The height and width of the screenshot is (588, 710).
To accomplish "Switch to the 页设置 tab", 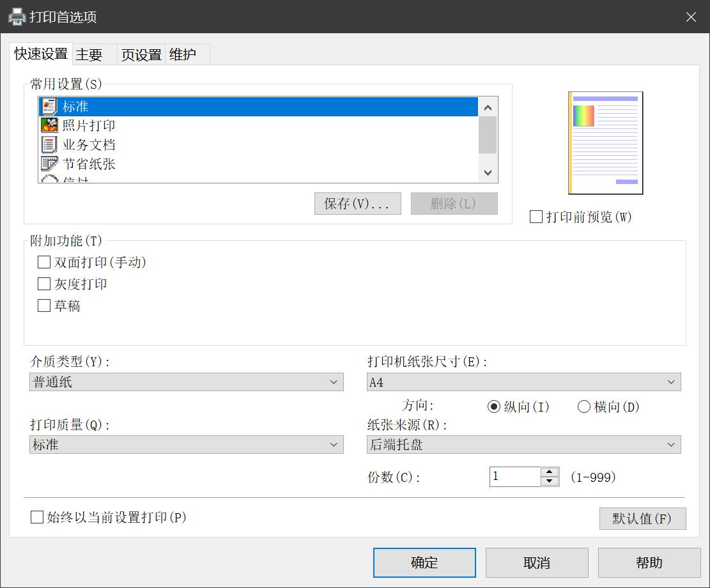I will (x=140, y=54).
